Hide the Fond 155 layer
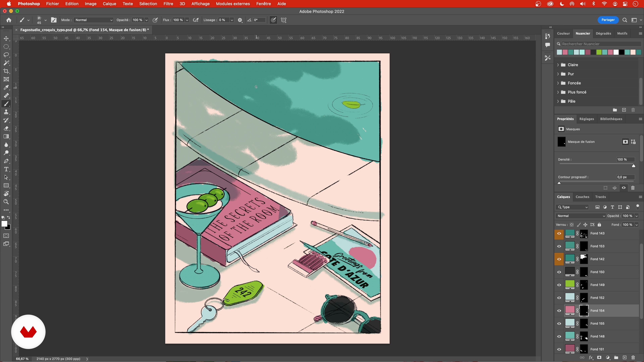644x362 pixels. point(559,323)
